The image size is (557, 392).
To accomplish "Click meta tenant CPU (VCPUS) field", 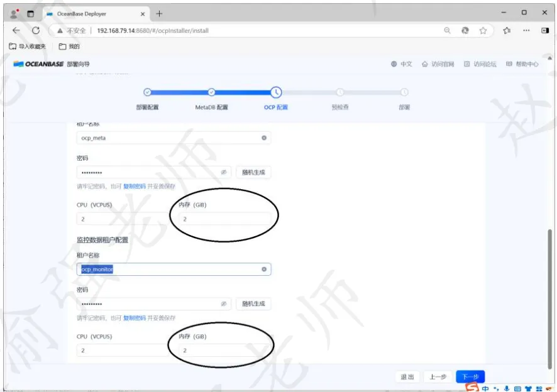I will [123, 219].
